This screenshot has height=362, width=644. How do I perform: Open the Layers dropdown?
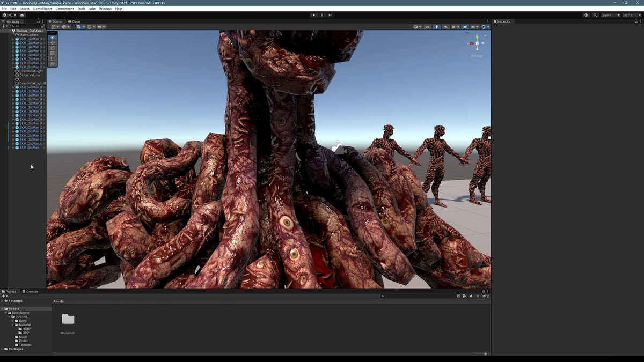click(610, 15)
